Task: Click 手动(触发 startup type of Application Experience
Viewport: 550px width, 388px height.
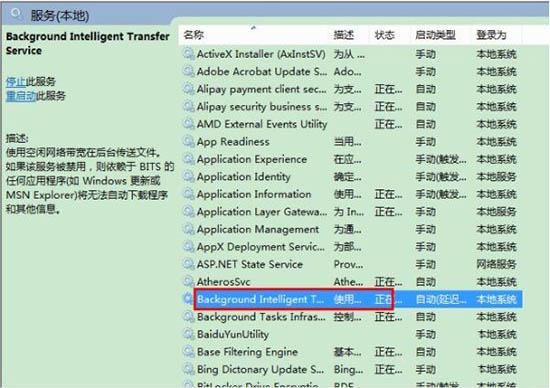Action: (x=441, y=159)
